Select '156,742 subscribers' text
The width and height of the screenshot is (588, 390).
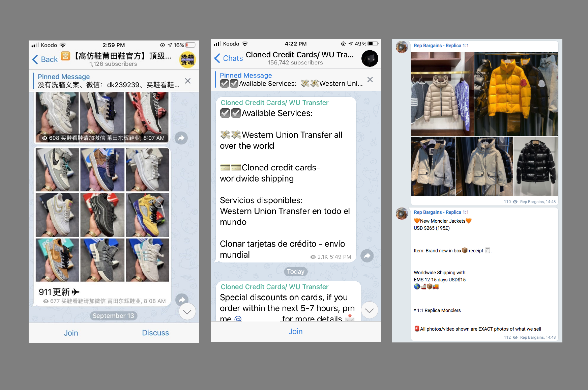pos(295,63)
